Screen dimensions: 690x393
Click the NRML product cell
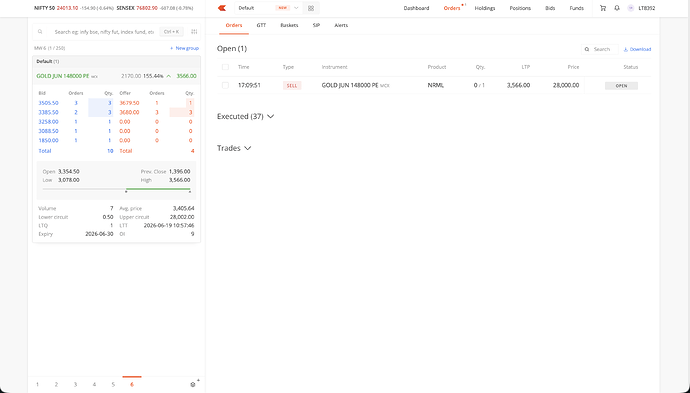click(436, 85)
